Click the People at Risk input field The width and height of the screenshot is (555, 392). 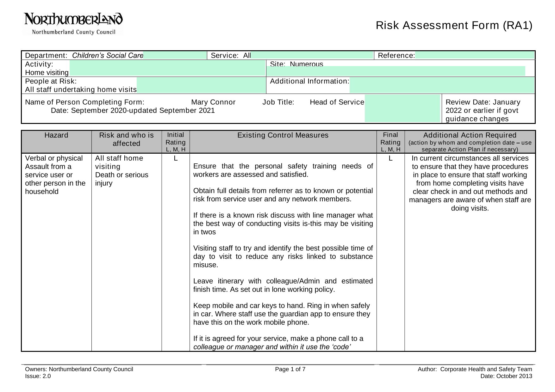point(201,85)
